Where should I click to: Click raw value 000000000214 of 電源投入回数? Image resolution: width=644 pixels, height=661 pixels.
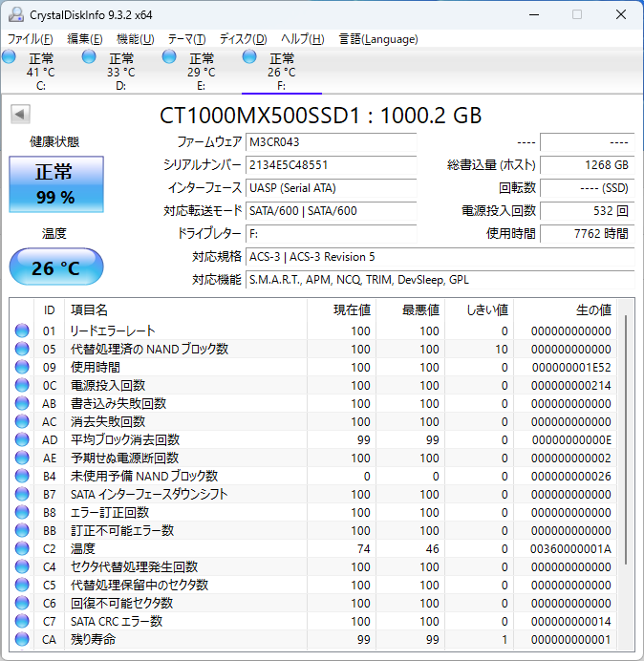pos(570,386)
